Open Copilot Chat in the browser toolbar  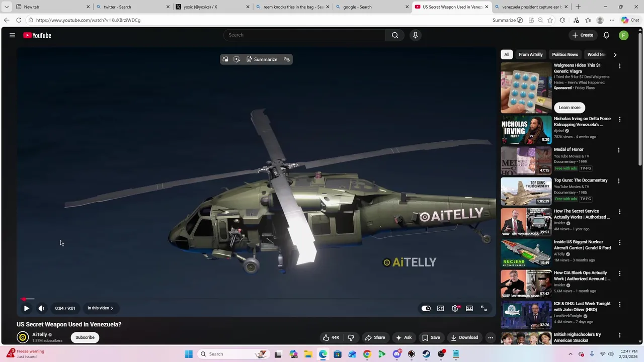(x=630, y=20)
